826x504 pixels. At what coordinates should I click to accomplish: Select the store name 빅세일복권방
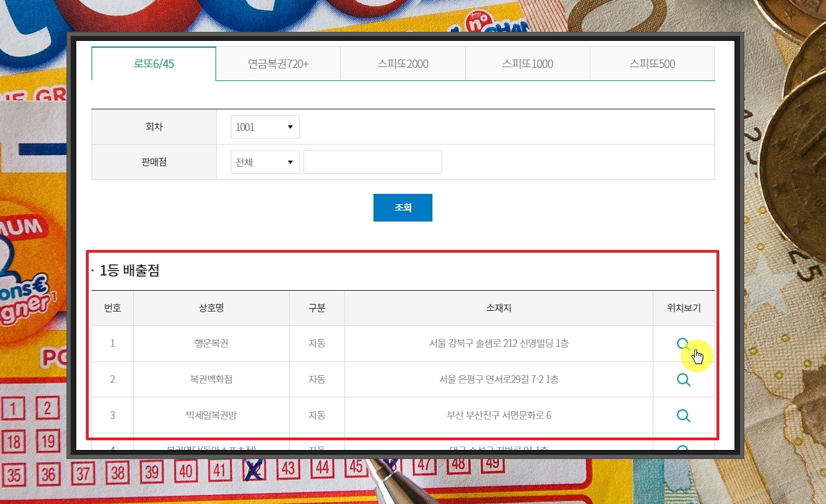coord(211,415)
